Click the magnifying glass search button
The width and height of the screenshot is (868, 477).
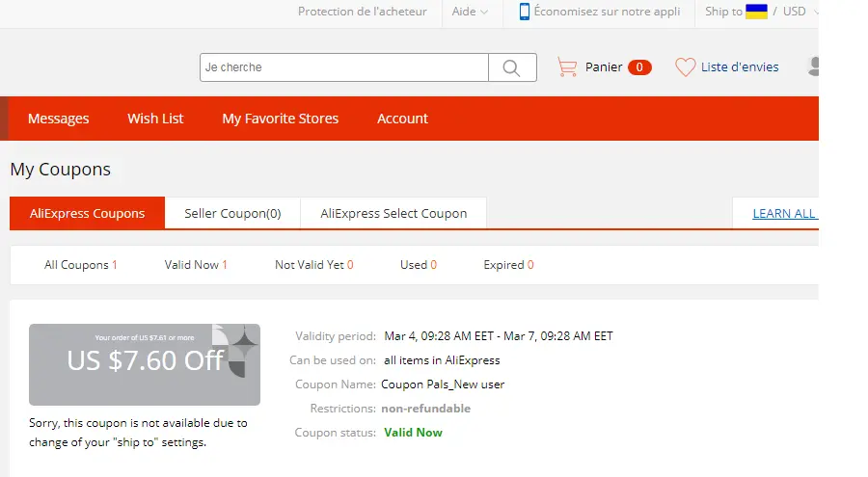click(x=512, y=67)
